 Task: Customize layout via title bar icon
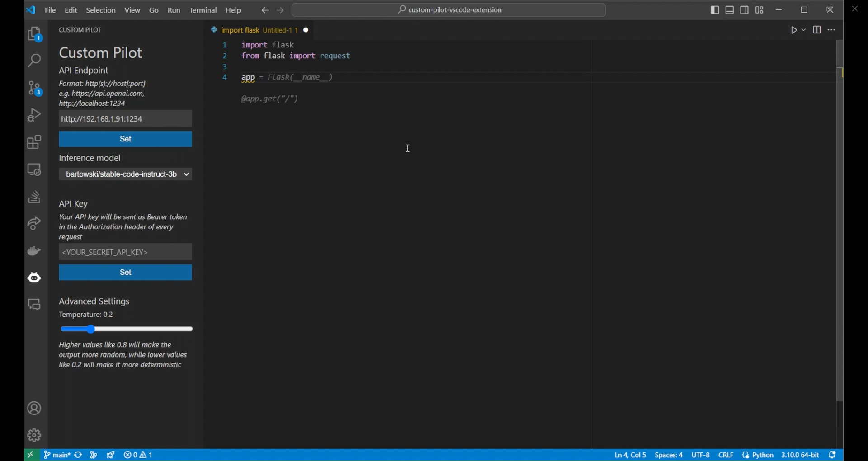click(x=760, y=10)
